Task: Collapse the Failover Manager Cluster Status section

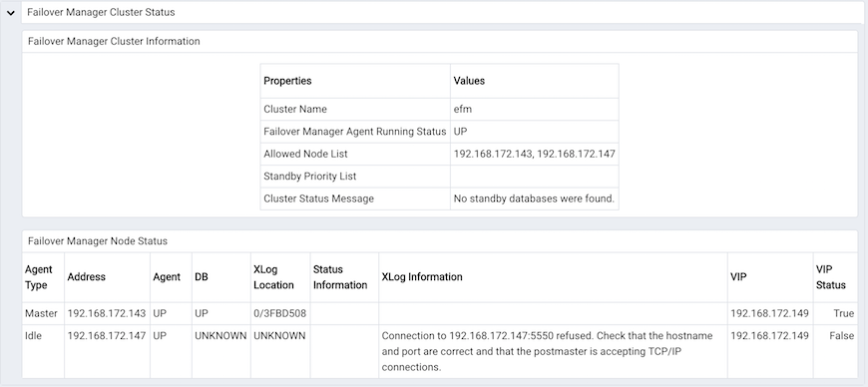Action: [10, 12]
